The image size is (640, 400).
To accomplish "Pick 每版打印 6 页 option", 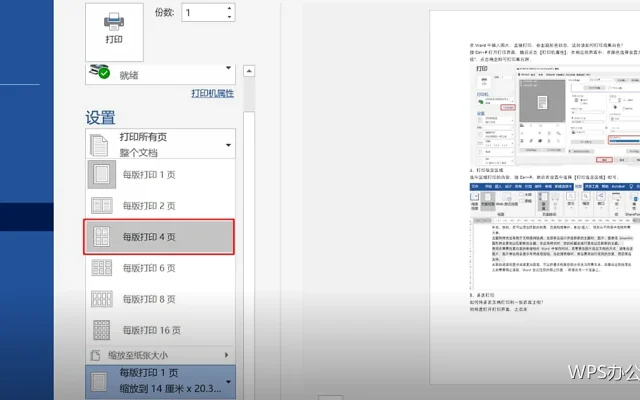I will [160, 268].
